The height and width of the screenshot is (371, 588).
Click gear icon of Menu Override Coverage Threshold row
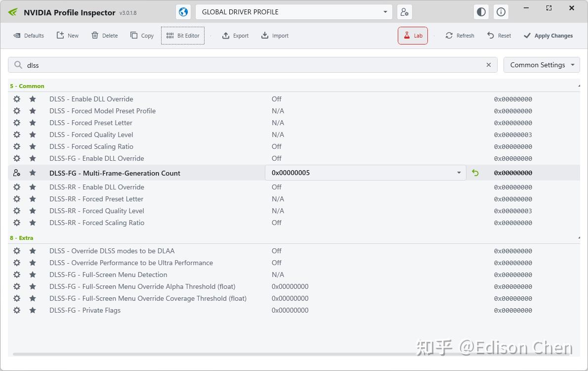tap(17, 298)
